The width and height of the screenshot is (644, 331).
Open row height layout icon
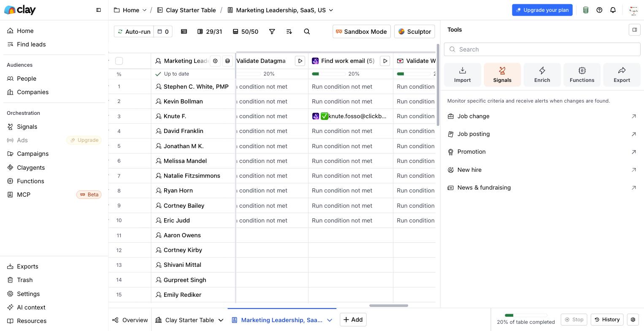coord(184,31)
